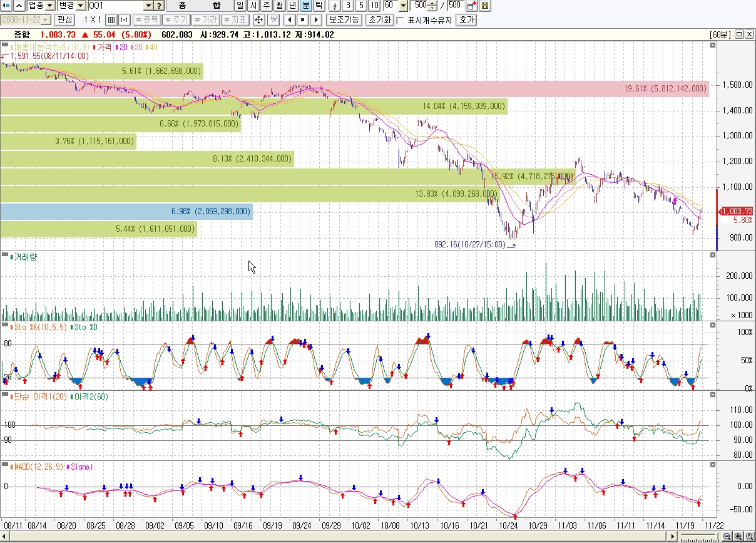The width and height of the screenshot is (756, 543).
Task: Click the zoom in magnifier icon
Action: (738, 537)
